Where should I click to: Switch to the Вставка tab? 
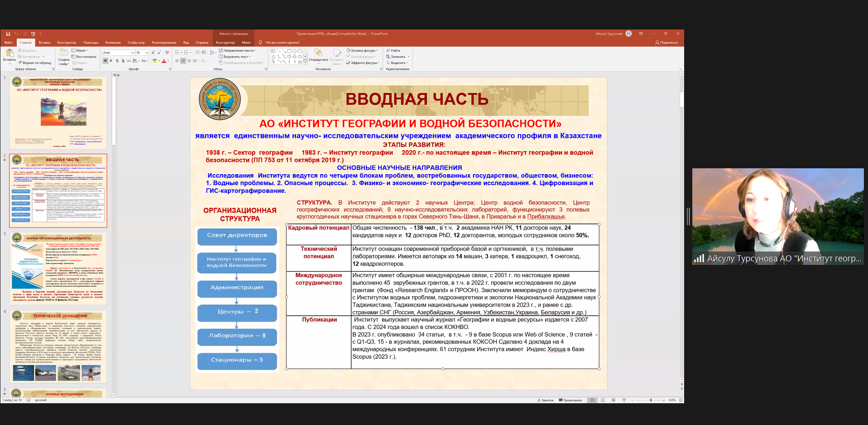44,43
